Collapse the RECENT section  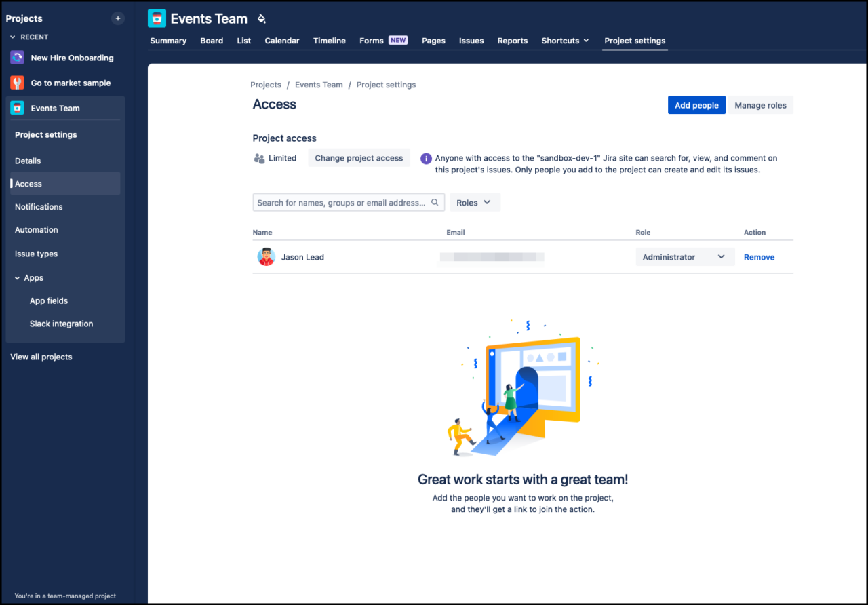tap(11, 37)
